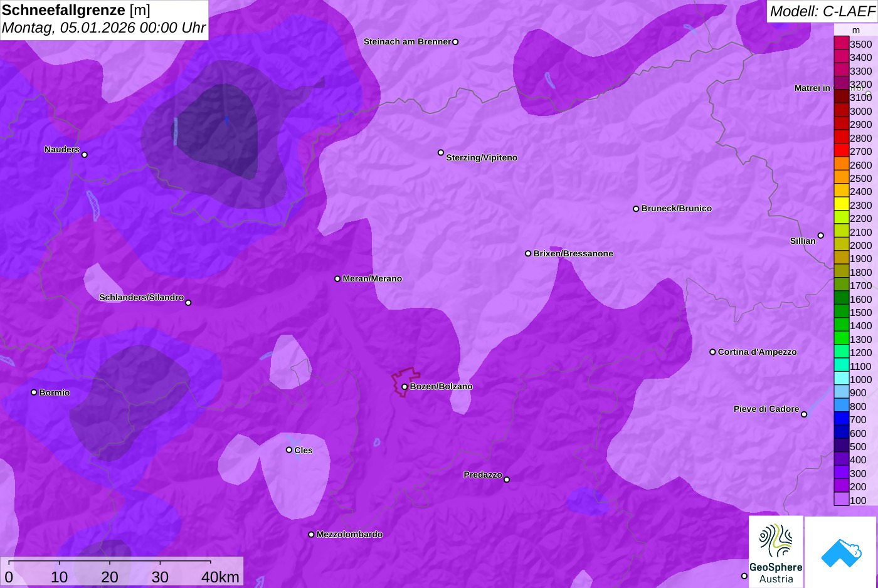Image resolution: width=878 pixels, height=588 pixels.
Task: Click the date Montag, 05.01.2026 00:00 Uhr
Action: (x=103, y=28)
